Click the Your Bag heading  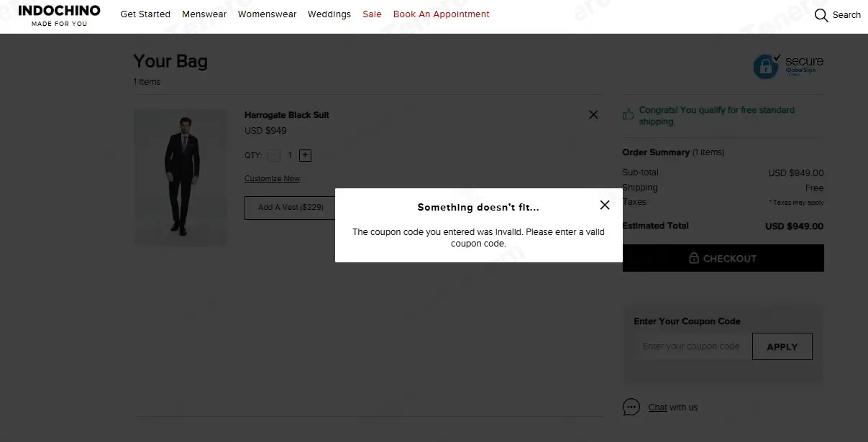pos(170,62)
